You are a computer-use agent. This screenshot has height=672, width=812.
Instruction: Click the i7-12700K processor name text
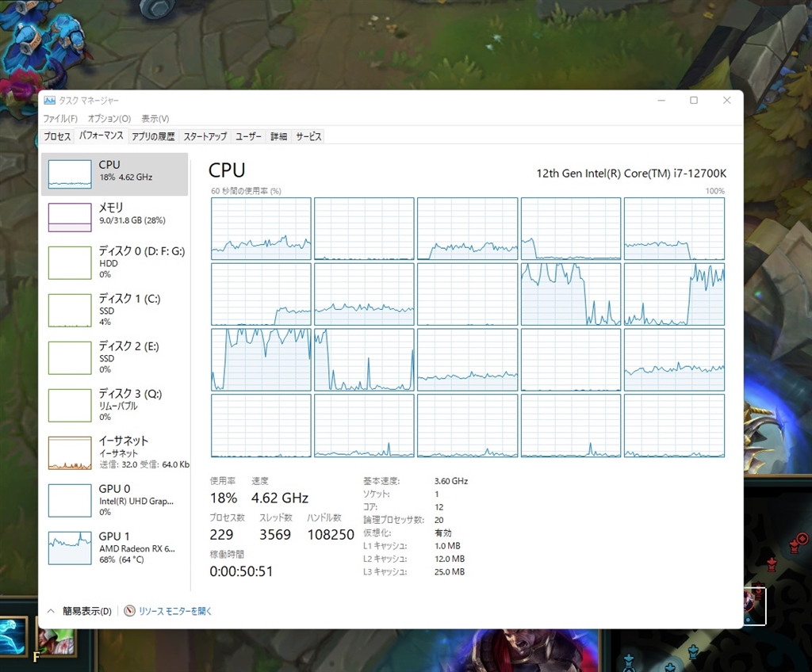point(631,174)
